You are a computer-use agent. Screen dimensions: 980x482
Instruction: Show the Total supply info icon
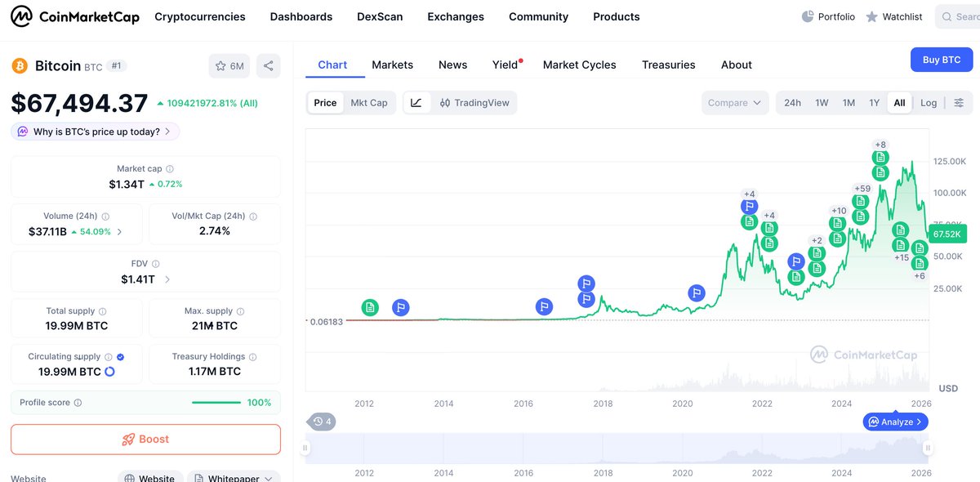(103, 311)
